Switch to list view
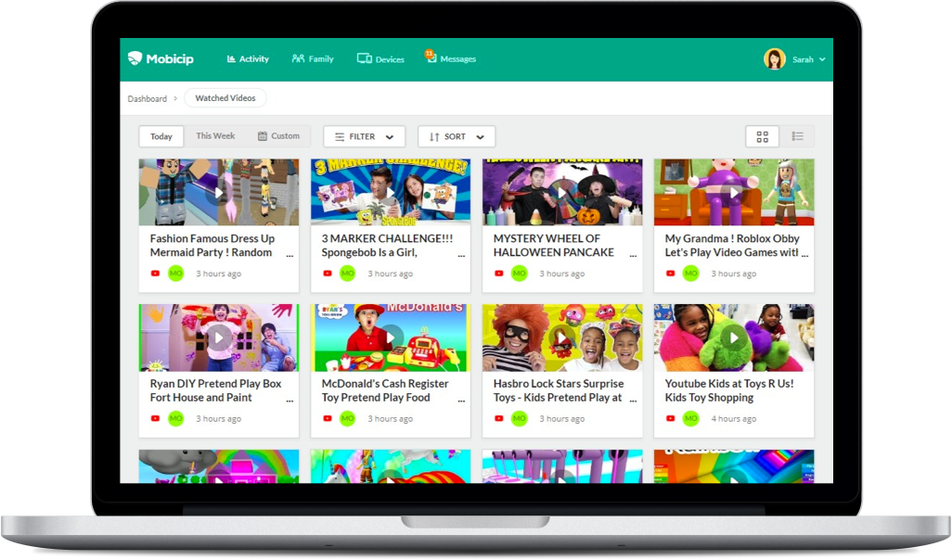This screenshot has width=952, height=560. coord(797,136)
